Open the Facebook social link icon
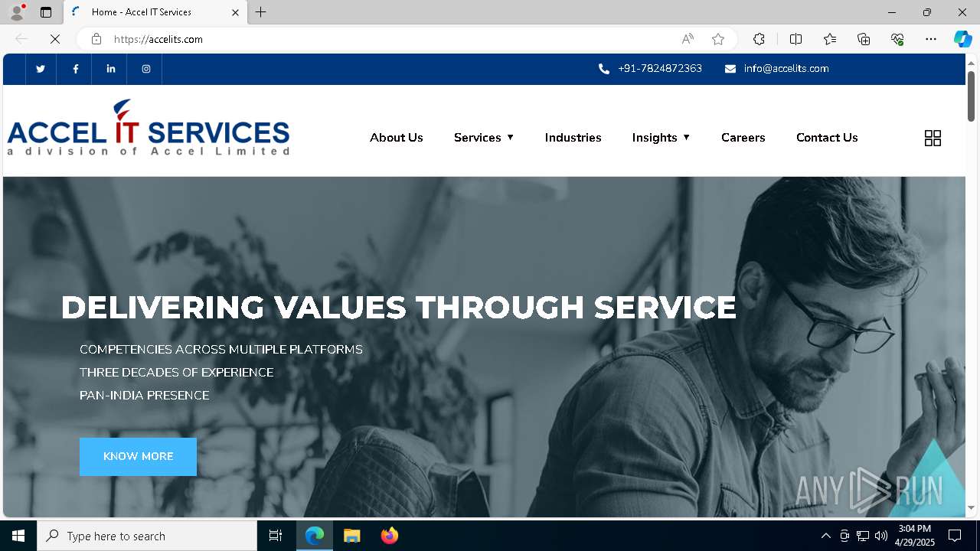The width and height of the screenshot is (980, 551). click(x=76, y=69)
